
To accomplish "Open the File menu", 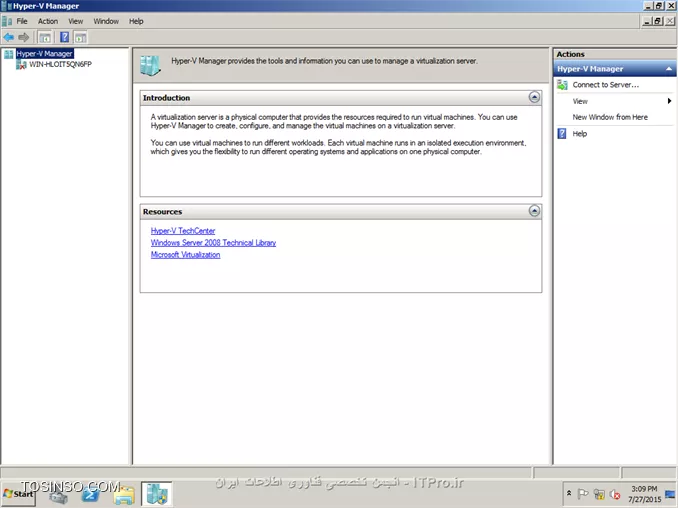I will pyautogui.click(x=22, y=21).
